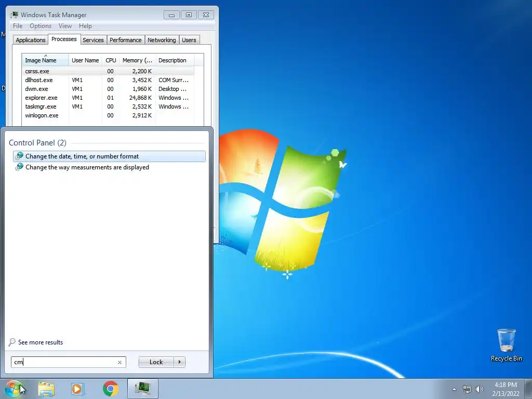Viewport: 532px width, 399px height.
Task: Click the Control Panel (2) results header
Action: [37, 143]
